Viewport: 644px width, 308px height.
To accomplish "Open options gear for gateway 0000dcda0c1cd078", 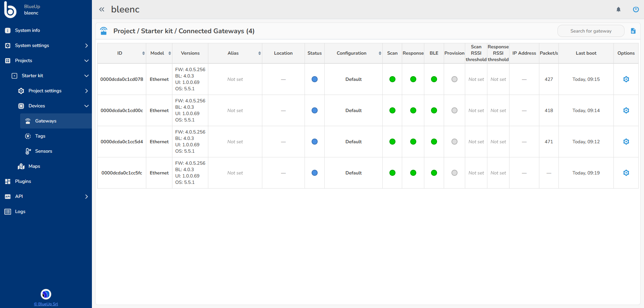I will (626, 79).
